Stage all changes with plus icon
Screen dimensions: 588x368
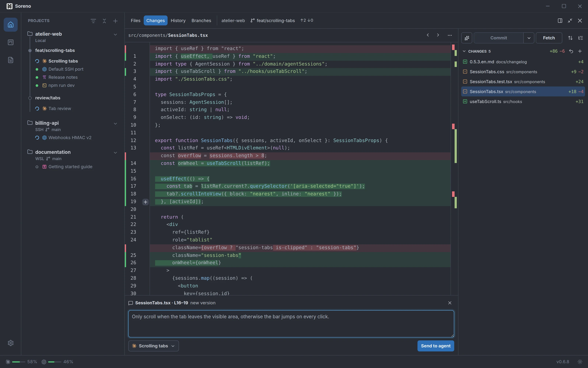580,51
